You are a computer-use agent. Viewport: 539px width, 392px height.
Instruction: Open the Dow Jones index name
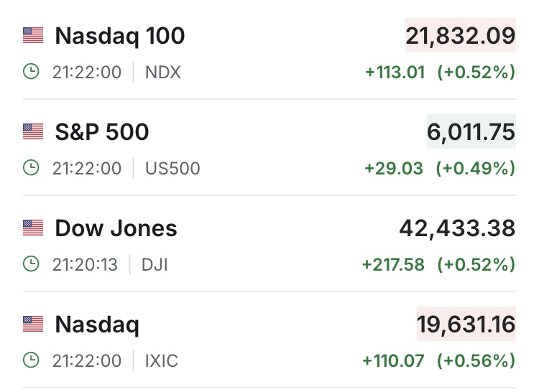tap(116, 228)
